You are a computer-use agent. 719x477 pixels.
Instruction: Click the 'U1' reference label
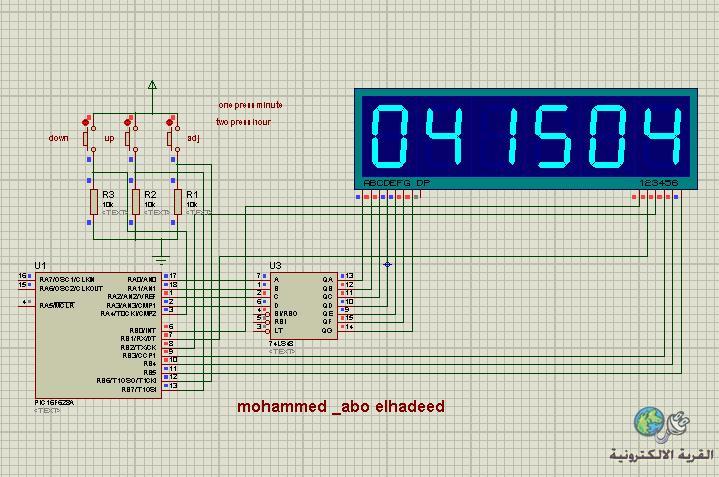coord(40,266)
